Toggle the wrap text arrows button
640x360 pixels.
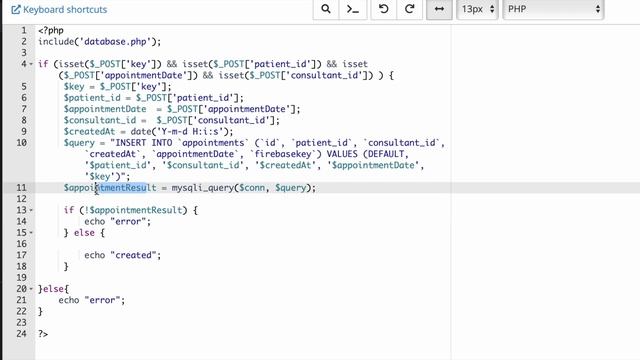pyautogui.click(x=439, y=9)
